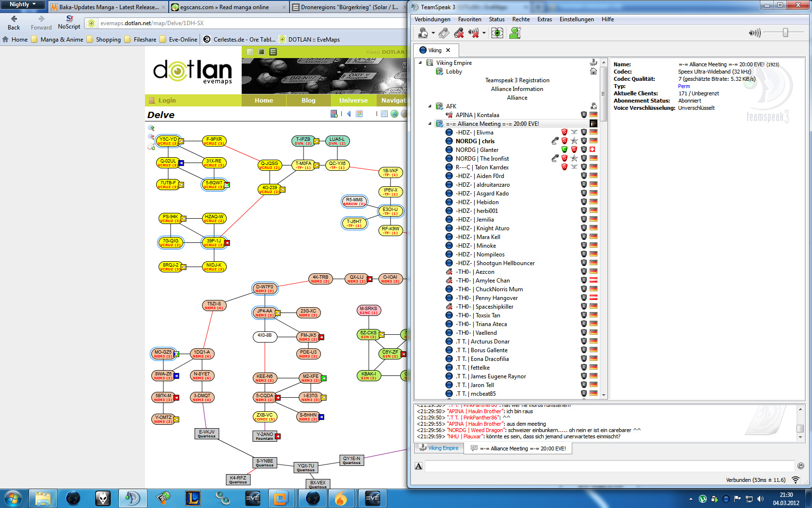Mute the speakers in TeamSpeak toolbar

474,33
